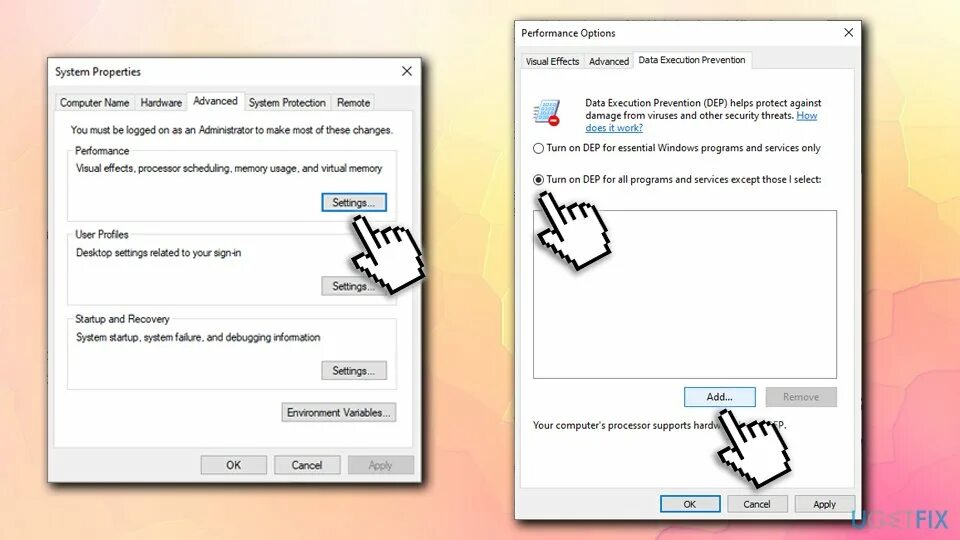Image resolution: width=960 pixels, height=540 pixels.
Task: Switch to Visual Effects tab
Action: [x=552, y=61]
